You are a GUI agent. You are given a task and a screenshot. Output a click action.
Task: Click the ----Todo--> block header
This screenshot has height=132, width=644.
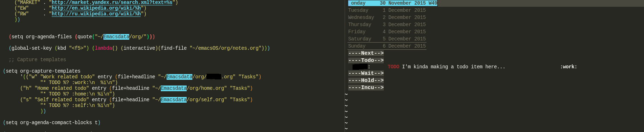366,60
